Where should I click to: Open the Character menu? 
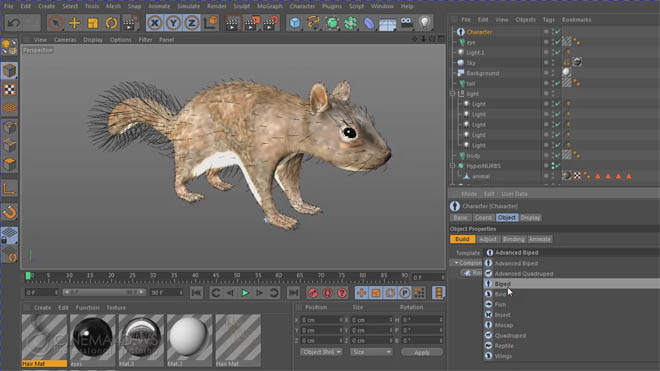[x=302, y=6]
